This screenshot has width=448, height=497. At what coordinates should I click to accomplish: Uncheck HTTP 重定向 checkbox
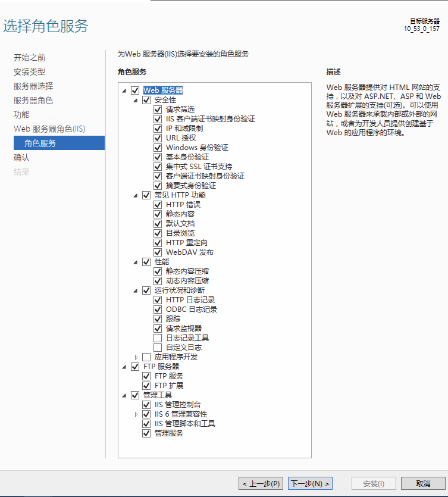158,243
